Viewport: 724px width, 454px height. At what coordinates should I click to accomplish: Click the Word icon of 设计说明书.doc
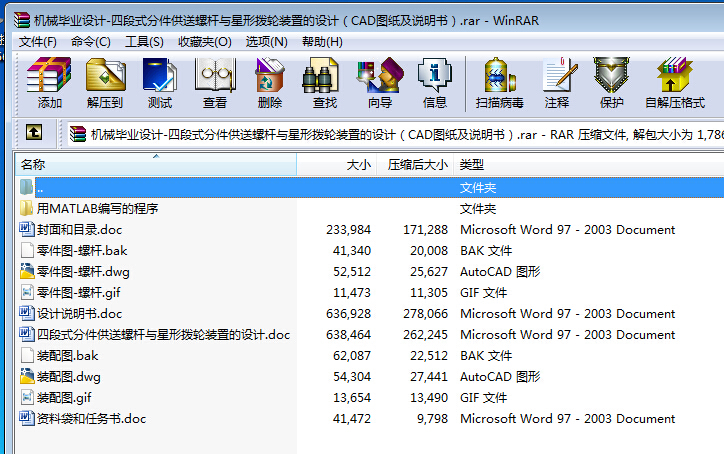click(27, 313)
